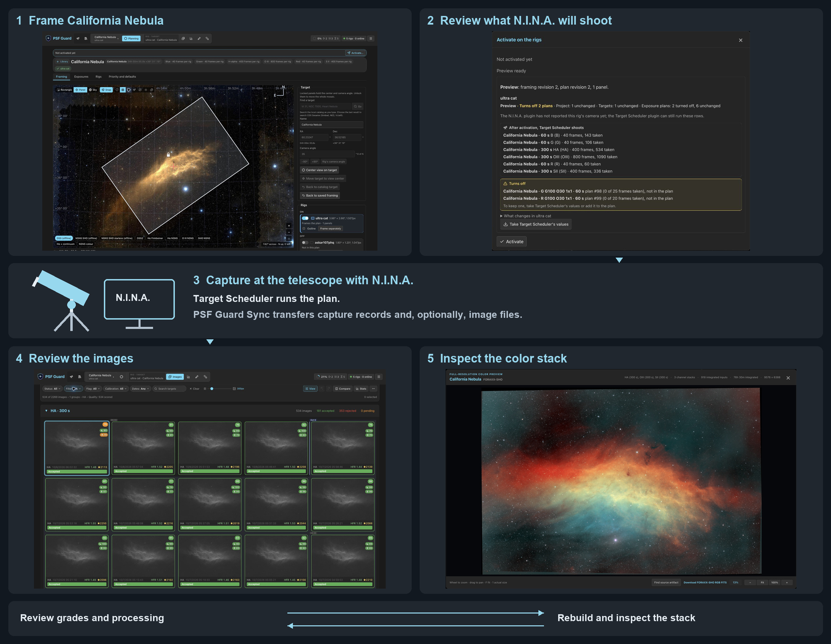831x644 pixels.
Task: Click the Activate button in dialog
Action: 511,242
